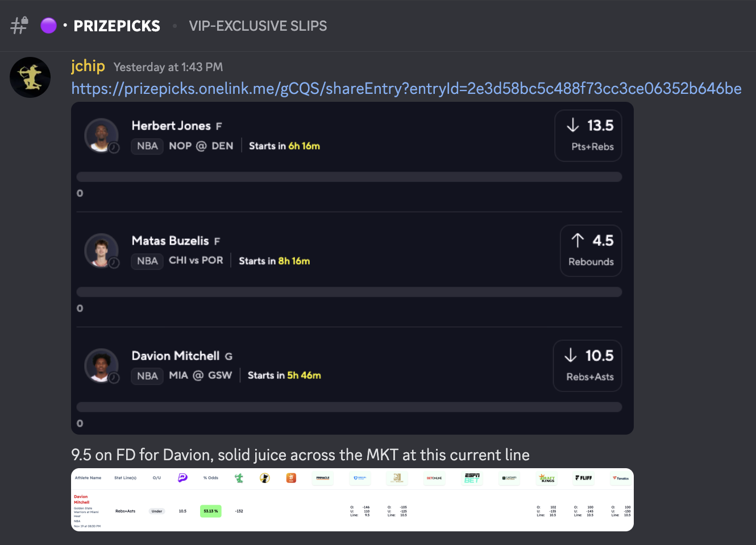Click the ESPN BET logo in table
The image size is (756, 545).
(x=472, y=478)
